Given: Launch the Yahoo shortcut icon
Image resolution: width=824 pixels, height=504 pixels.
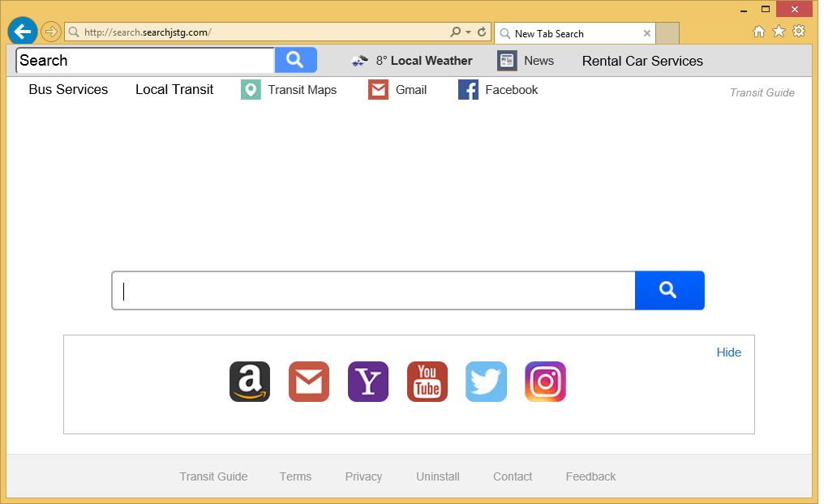Looking at the screenshot, I should (x=368, y=382).
